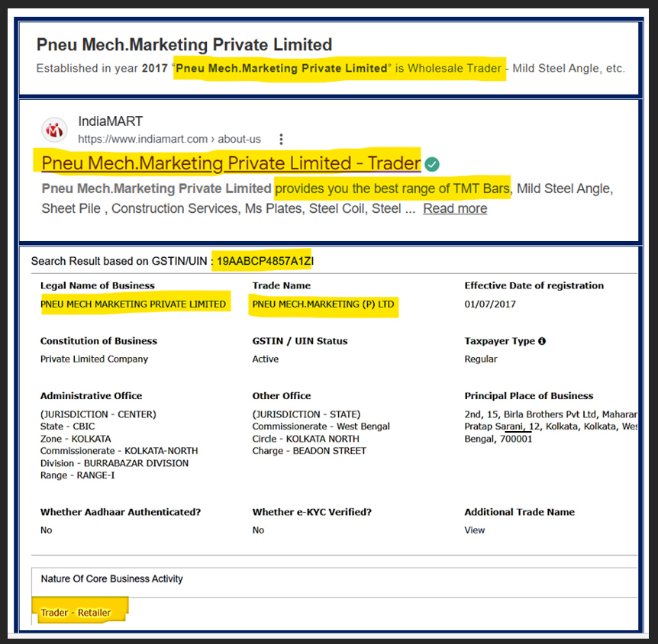Viewport: 658px width, 644px height.
Task: Select the GSTIN number 19AABCP4857A1ZI
Action: click(x=265, y=261)
